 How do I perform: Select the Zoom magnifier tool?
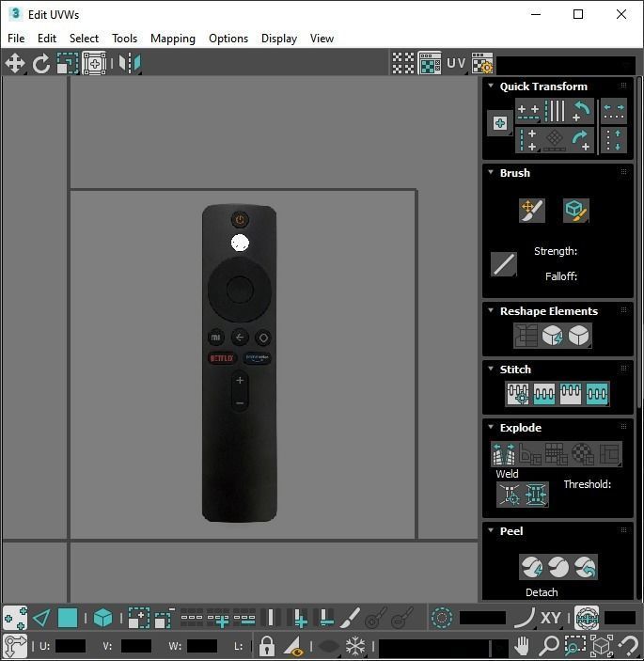[x=549, y=646]
